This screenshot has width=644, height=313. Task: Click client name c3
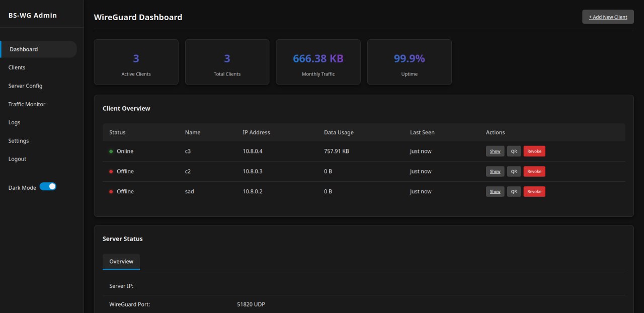188,151
